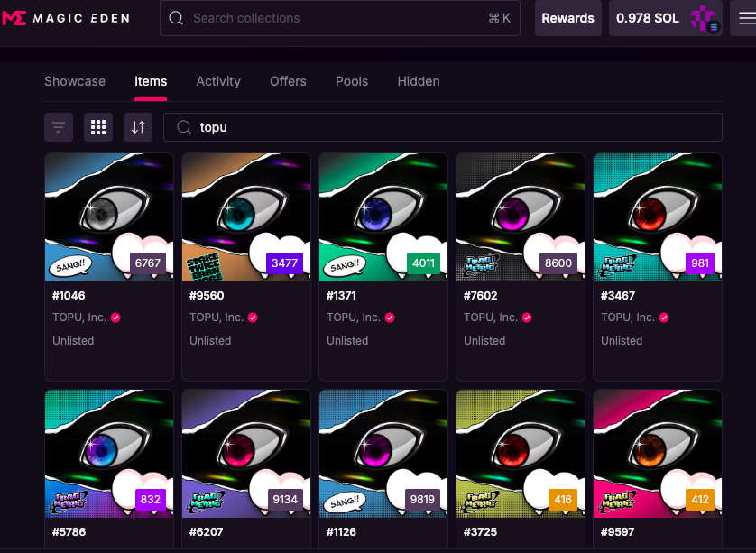Screen dimensions: 756x553
Task: Click the #5786 item title
Action: point(69,531)
